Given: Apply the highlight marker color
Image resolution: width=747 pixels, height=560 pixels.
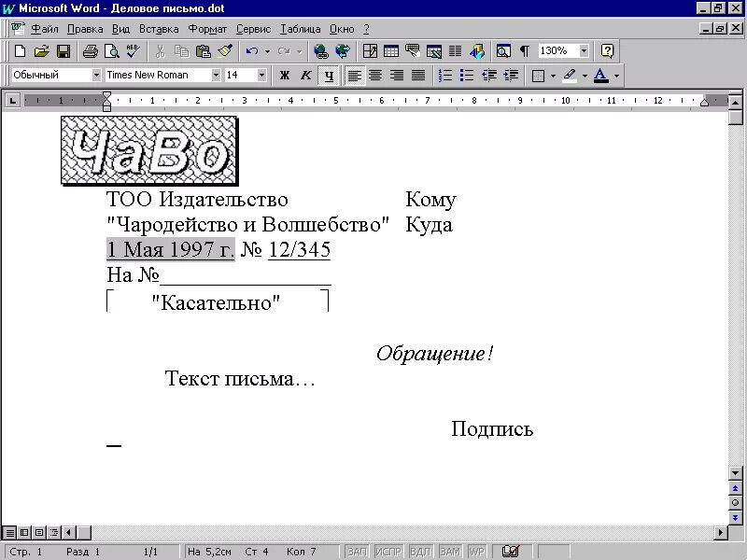Looking at the screenshot, I should [x=570, y=76].
